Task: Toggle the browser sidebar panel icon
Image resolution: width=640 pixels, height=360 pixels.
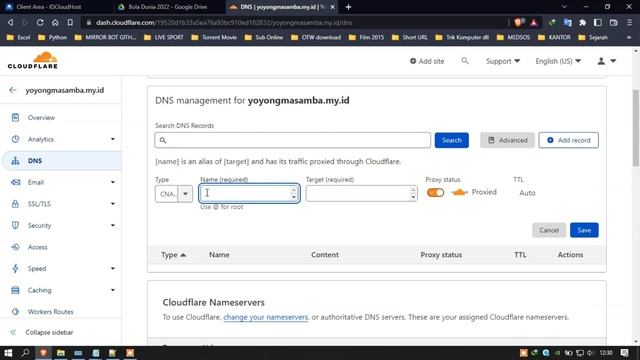Action: 598,22
